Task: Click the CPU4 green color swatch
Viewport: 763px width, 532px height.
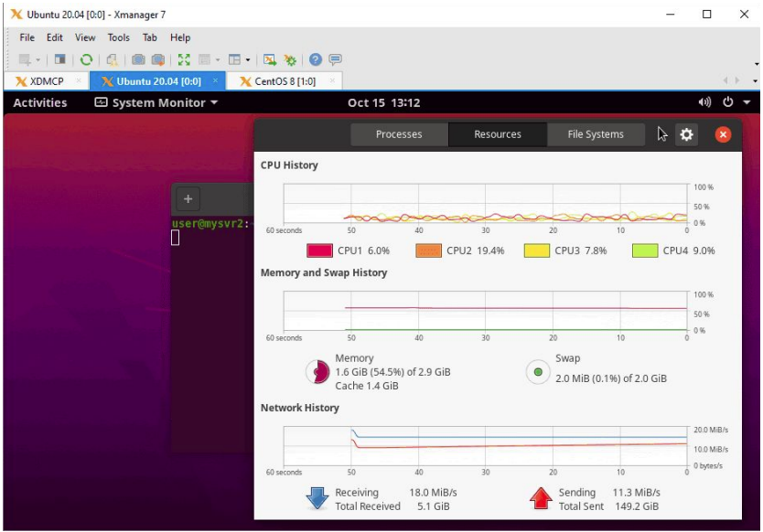Action: 645,250
